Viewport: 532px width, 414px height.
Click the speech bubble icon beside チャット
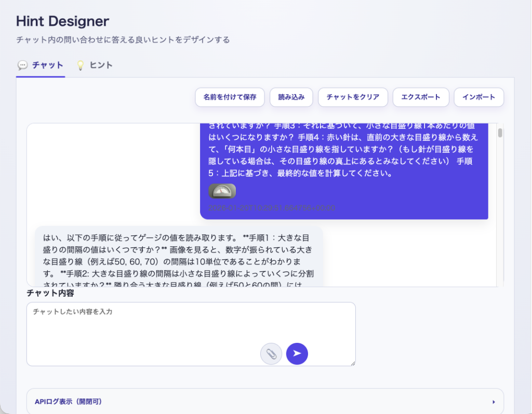(x=22, y=65)
